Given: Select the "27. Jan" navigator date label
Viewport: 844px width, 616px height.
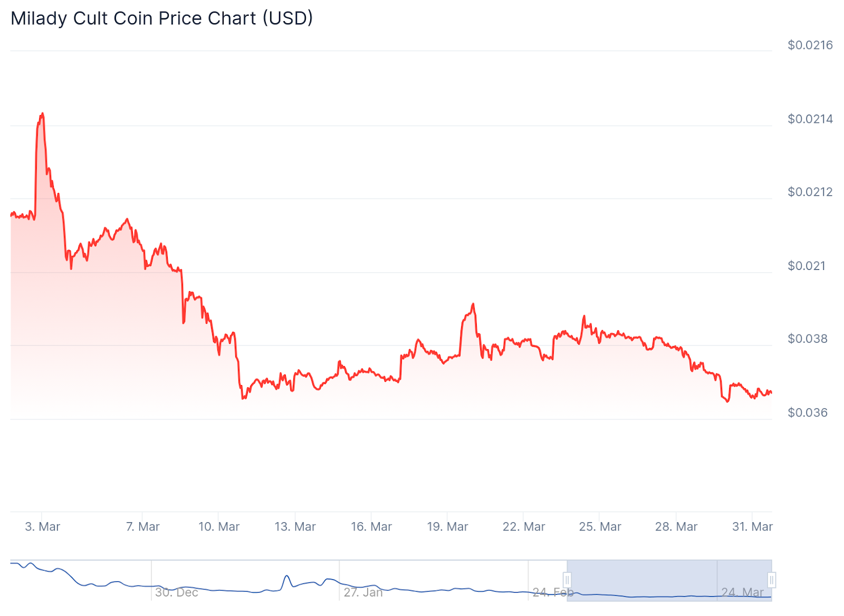Looking at the screenshot, I should (x=363, y=592).
